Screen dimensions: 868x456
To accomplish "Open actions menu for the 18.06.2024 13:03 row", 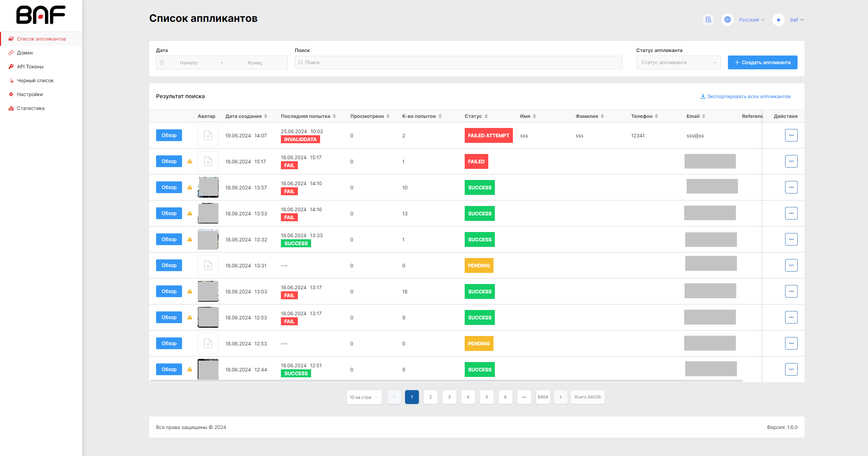I will click(x=791, y=291).
